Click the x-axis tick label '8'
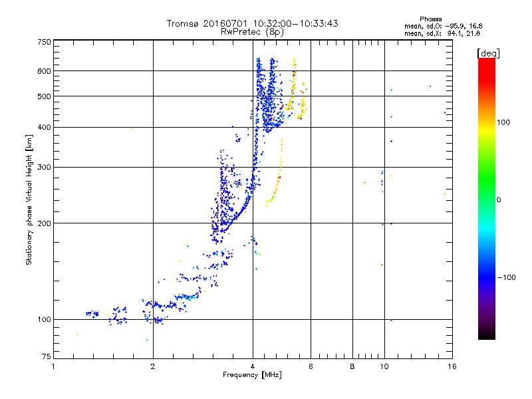Image resolution: width=532 pixels, height=399 pixels. click(352, 366)
